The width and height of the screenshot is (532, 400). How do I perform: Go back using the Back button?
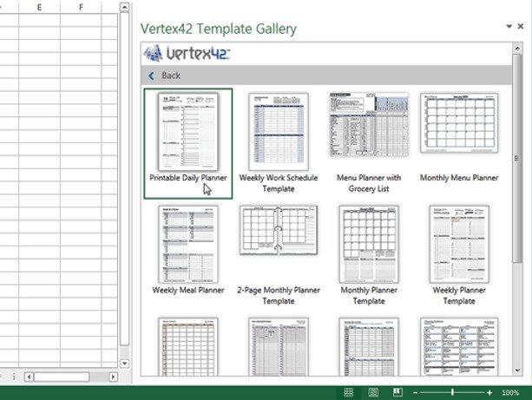(165, 75)
